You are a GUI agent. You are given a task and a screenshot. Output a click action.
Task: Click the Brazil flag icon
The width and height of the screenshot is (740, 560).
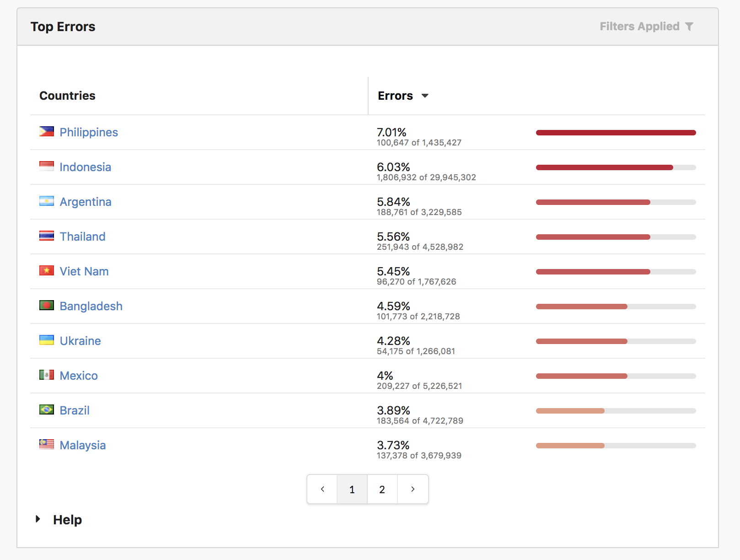46,410
